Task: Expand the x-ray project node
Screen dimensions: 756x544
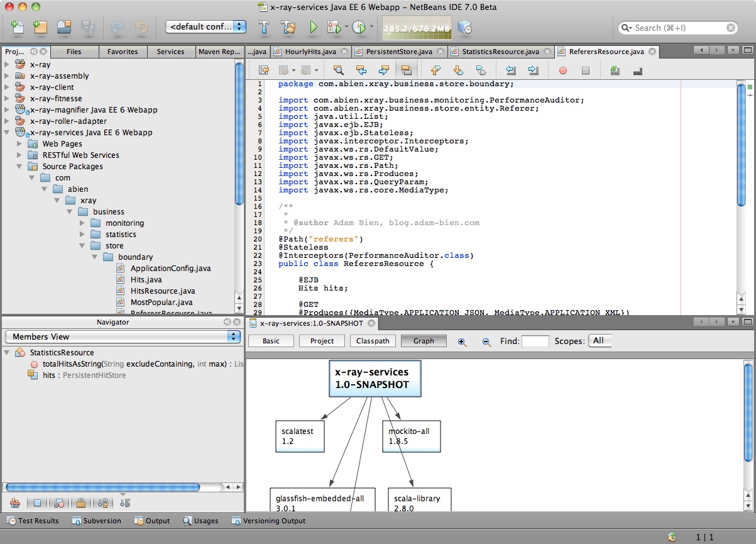Action: pyautogui.click(x=7, y=65)
